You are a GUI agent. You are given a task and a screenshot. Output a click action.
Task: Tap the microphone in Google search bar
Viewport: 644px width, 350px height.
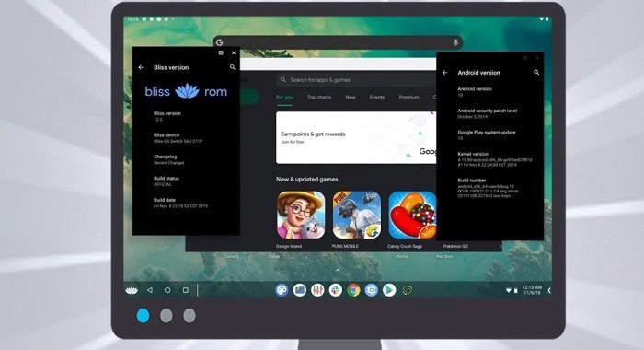pyautogui.click(x=456, y=42)
